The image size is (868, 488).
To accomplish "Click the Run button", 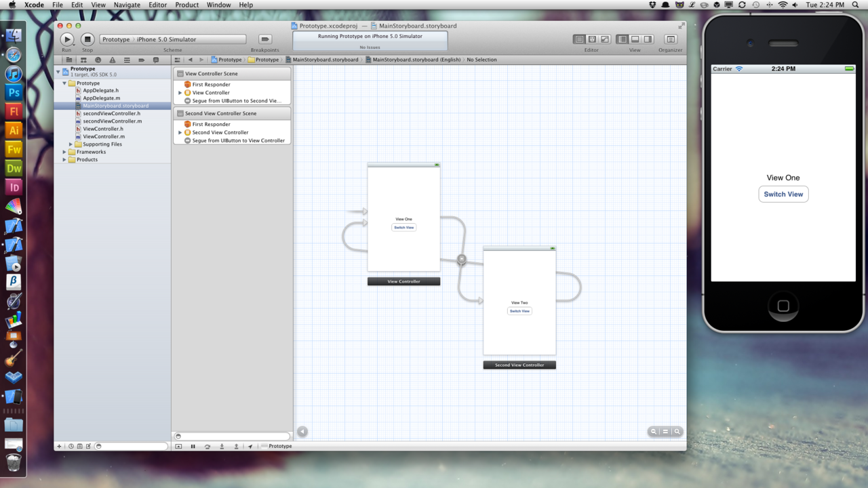I will click(66, 39).
